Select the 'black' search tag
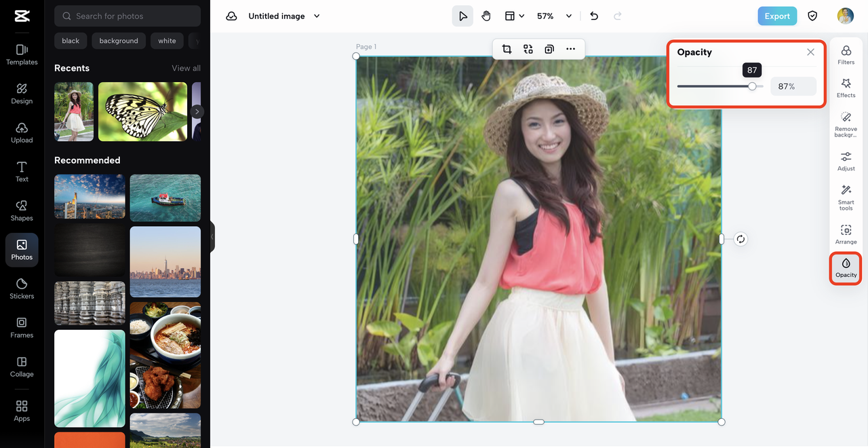This screenshot has height=448, width=868. click(x=71, y=41)
